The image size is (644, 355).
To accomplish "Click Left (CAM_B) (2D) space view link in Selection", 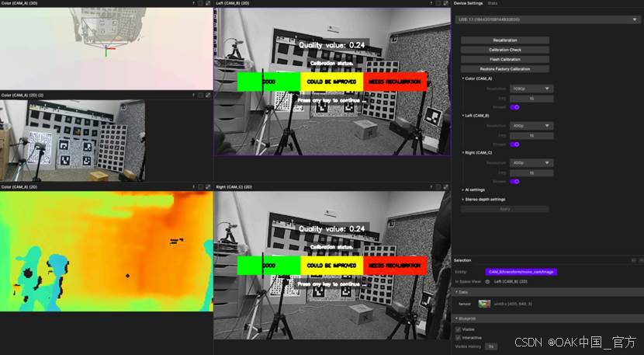I will tap(511, 282).
